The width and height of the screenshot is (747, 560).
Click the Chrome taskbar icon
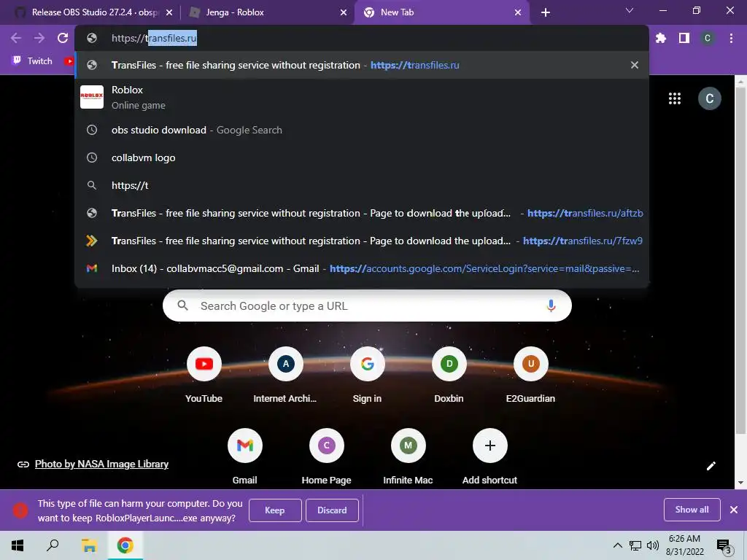[x=125, y=545]
